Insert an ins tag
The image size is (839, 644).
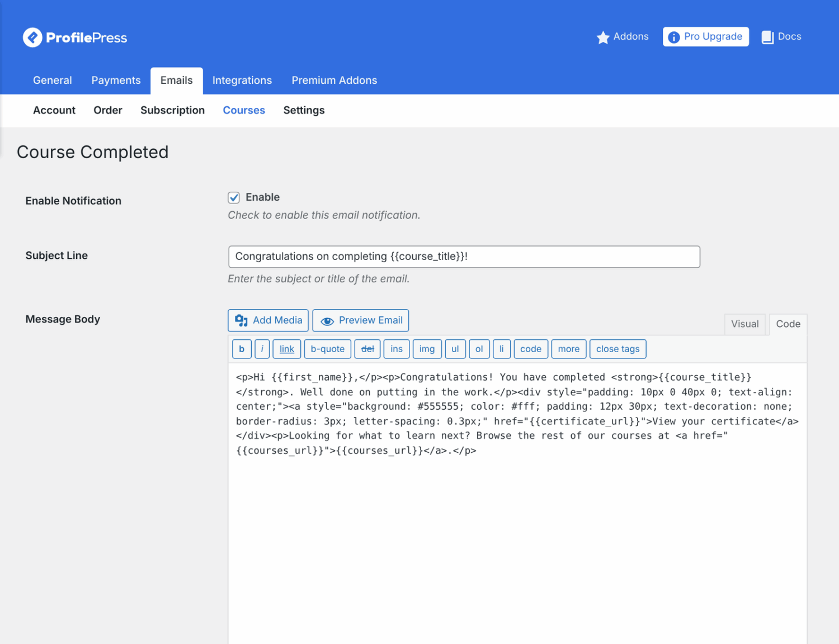(x=397, y=349)
